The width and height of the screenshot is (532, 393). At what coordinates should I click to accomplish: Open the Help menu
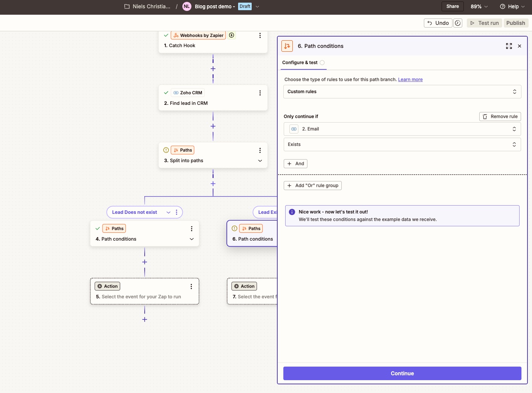pos(512,6)
